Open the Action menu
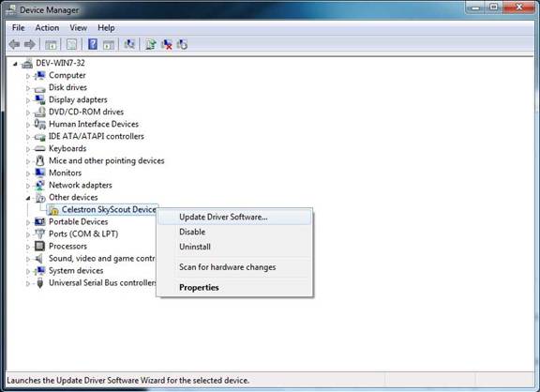540x392 pixels. point(47,28)
